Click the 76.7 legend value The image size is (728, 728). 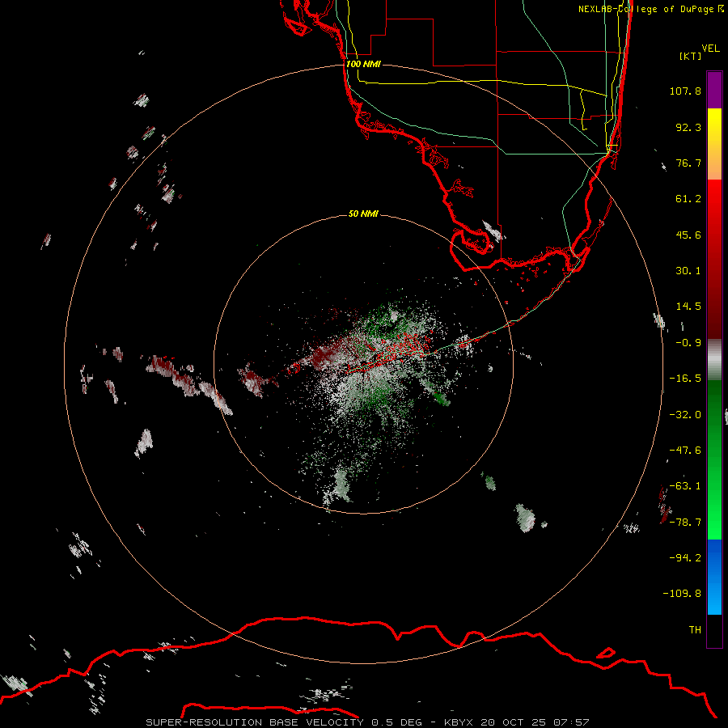pos(688,163)
